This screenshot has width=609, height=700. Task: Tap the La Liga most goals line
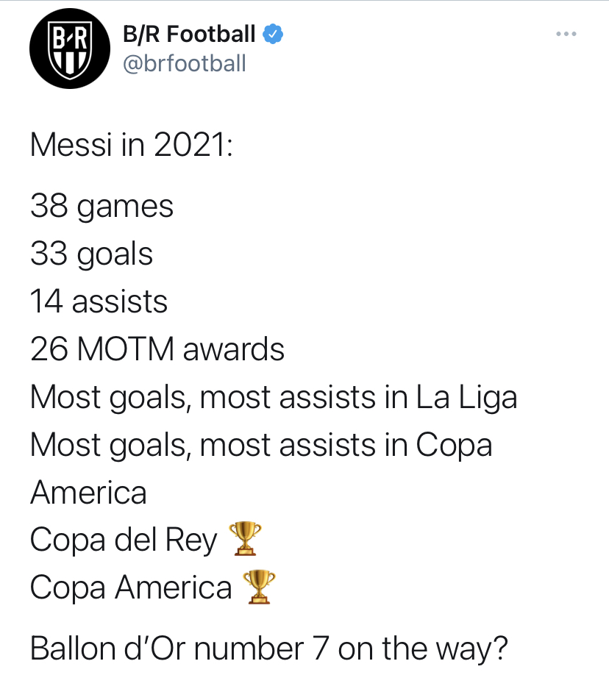click(x=274, y=398)
